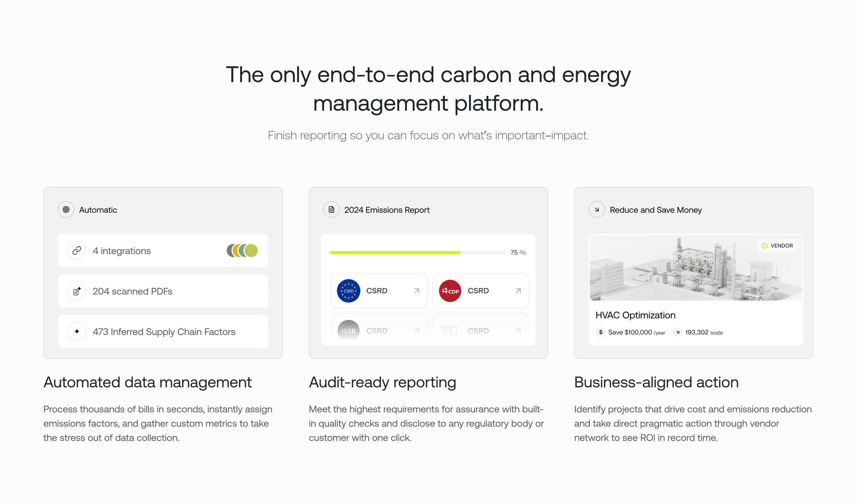Click the down arrow icon beside 193,302 tco2e
This screenshot has width=857, height=504.
678,332
